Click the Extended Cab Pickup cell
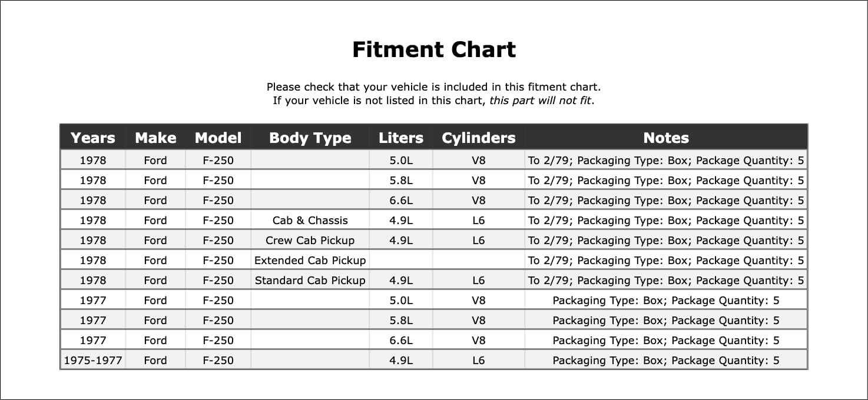The height and width of the screenshot is (400, 868). point(310,261)
